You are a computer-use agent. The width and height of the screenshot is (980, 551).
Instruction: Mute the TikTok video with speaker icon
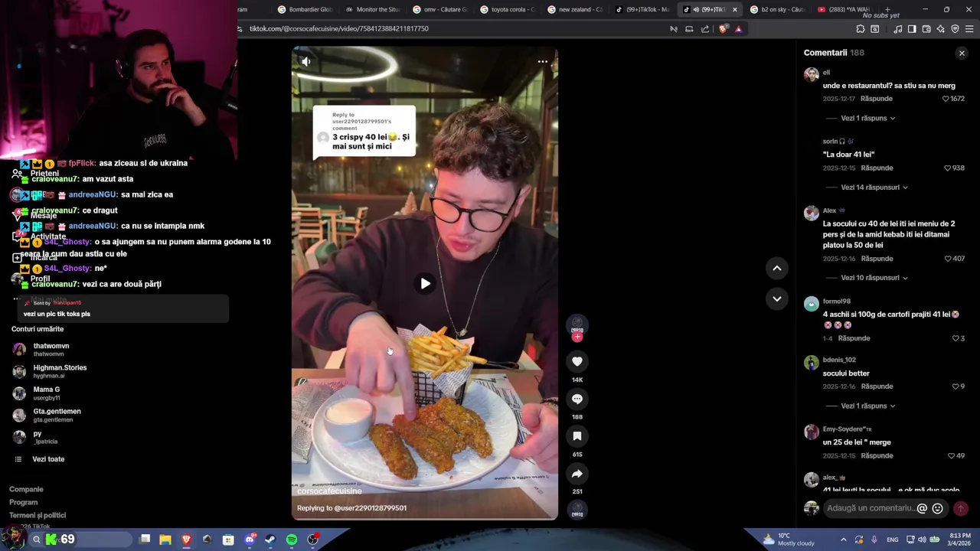pyautogui.click(x=305, y=61)
